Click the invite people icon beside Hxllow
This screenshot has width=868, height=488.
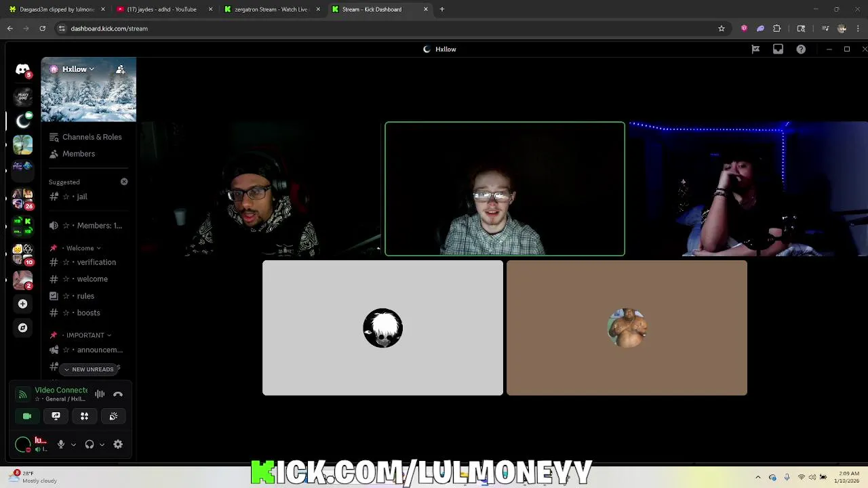click(x=120, y=69)
